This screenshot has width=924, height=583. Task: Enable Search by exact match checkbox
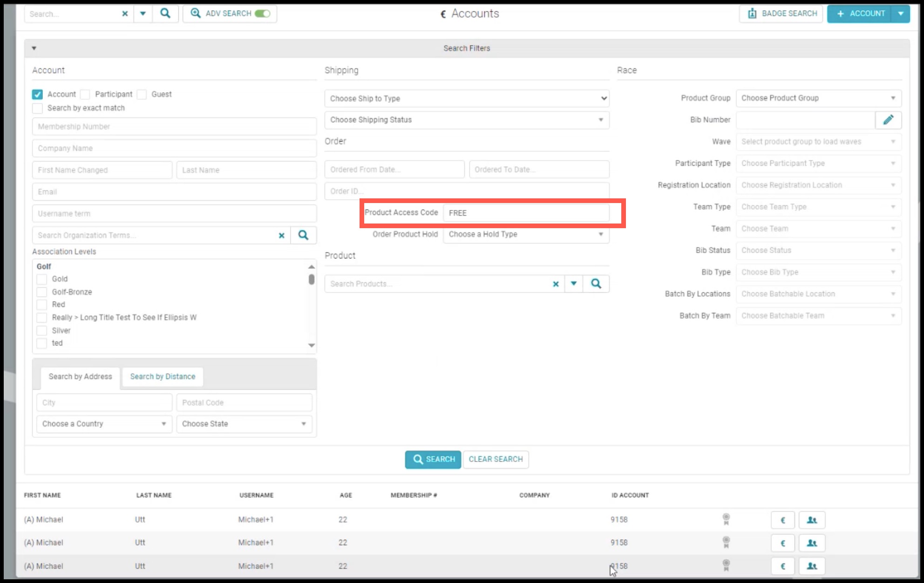37,108
